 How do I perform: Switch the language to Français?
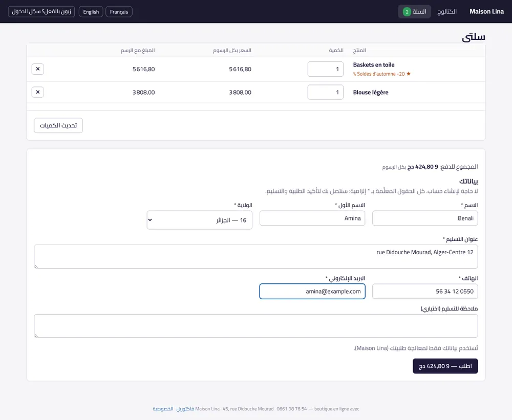point(119,12)
